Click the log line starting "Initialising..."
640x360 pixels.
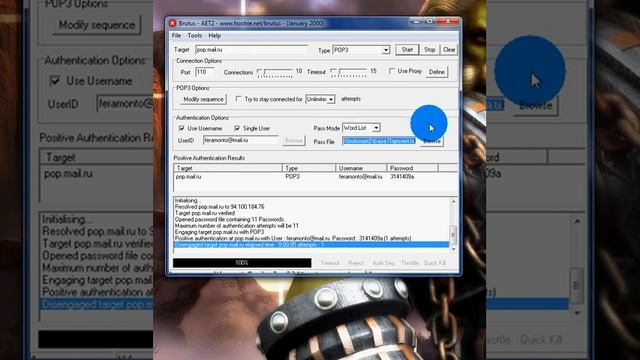pyautogui.click(x=188, y=200)
